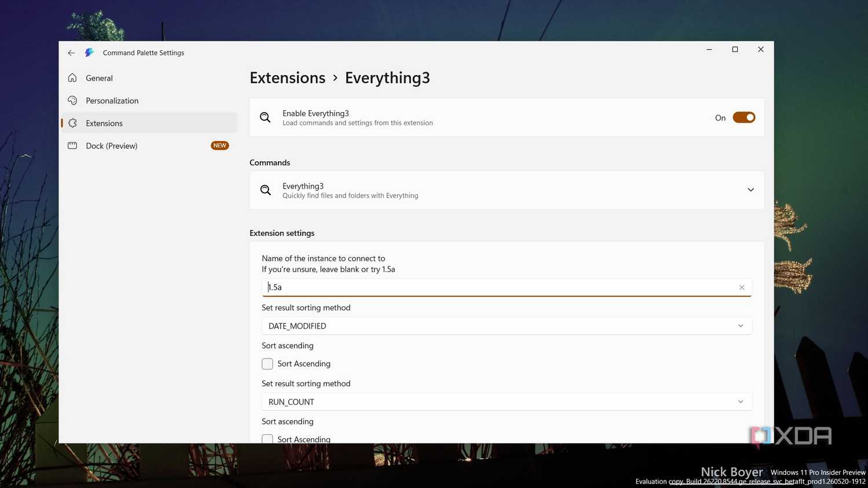This screenshot has width=868, height=488.
Task: Open the DATE_MODIFIED sorting dropdown
Action: [506, 326]
